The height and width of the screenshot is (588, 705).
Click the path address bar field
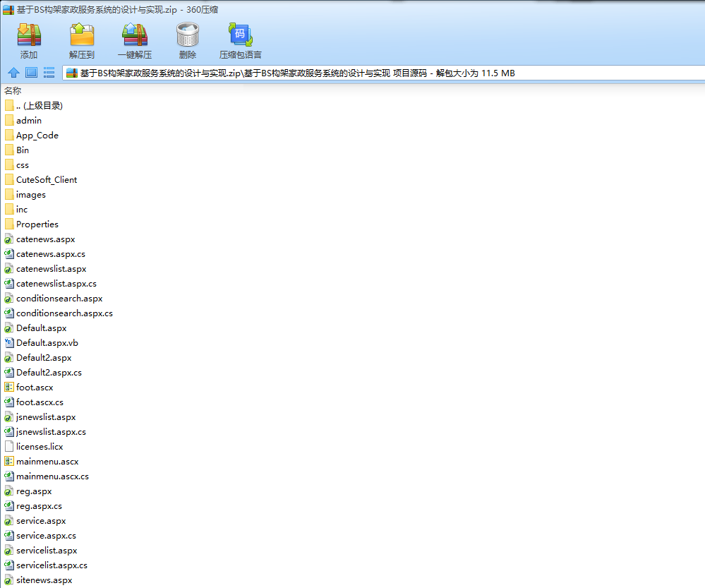pos(383,73)
